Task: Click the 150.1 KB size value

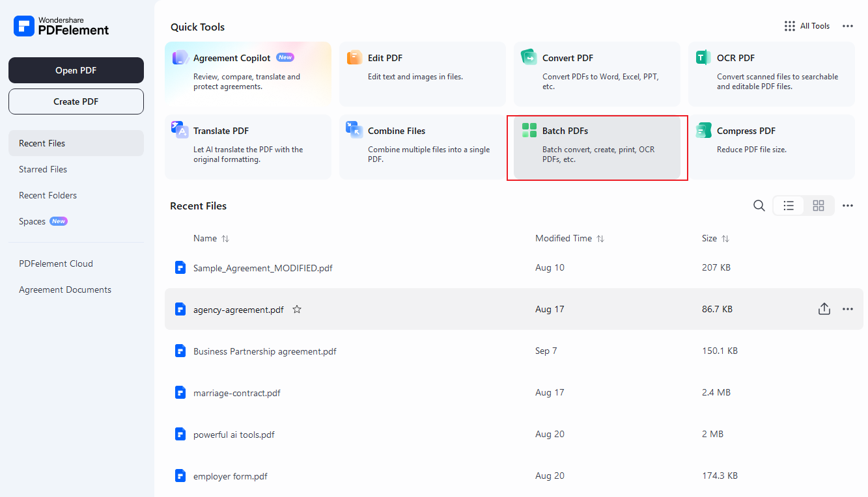Action: click(720, 351)
